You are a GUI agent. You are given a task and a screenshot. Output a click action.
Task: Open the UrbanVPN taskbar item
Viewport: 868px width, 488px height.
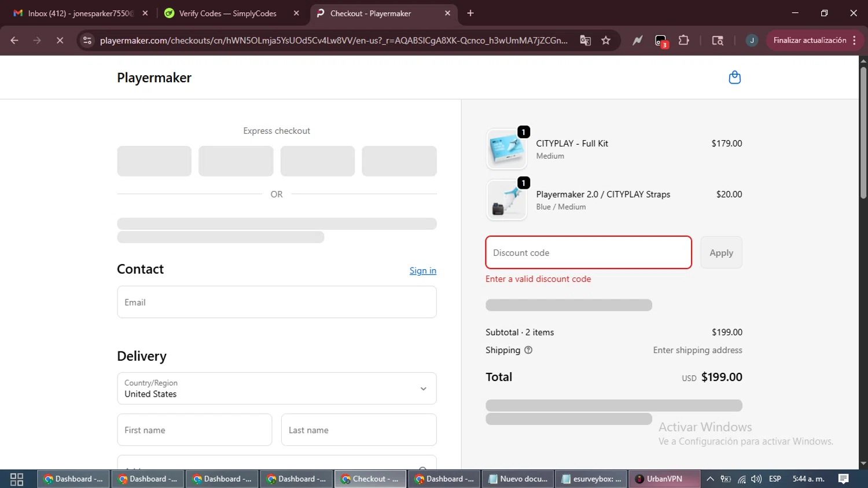(664, 479)
